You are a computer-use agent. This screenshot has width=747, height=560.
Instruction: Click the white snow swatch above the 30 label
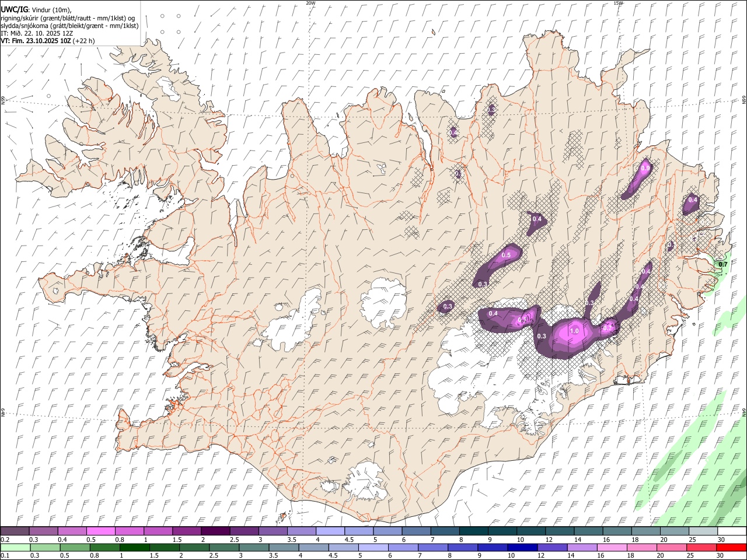click(x=732, y=531)
